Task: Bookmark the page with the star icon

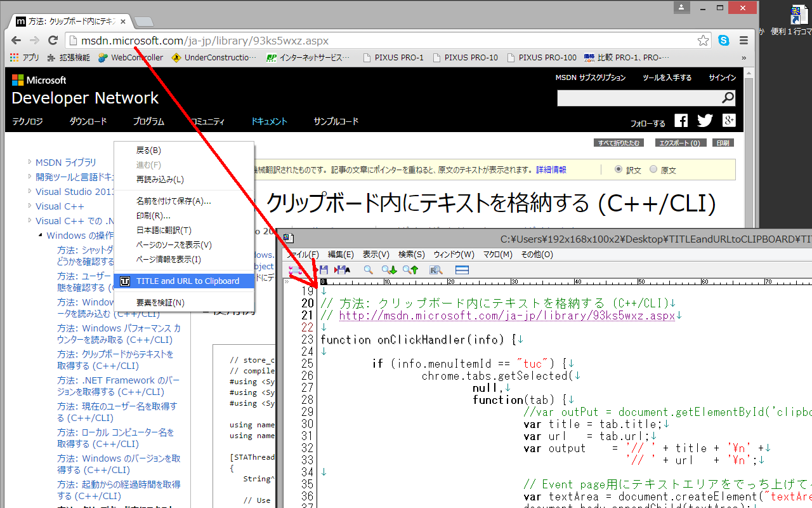Action: click(703, 41)
